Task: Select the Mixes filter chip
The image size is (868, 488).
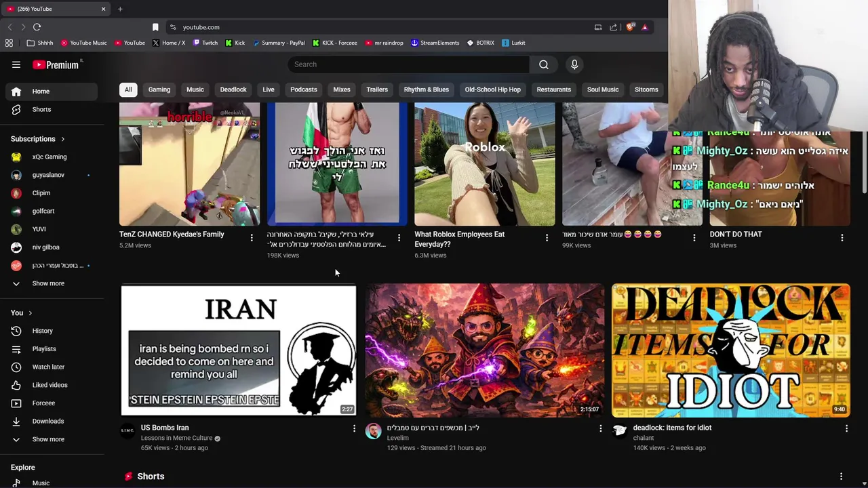Action: coord(342,89)
